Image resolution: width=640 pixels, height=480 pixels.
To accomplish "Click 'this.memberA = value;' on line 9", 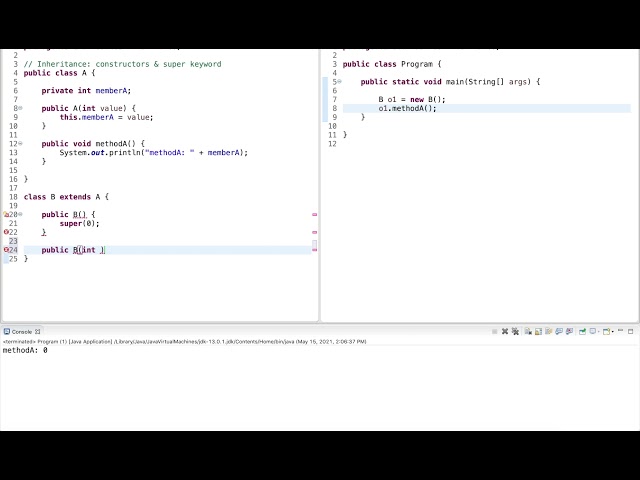I will click(x=106, y=117).
